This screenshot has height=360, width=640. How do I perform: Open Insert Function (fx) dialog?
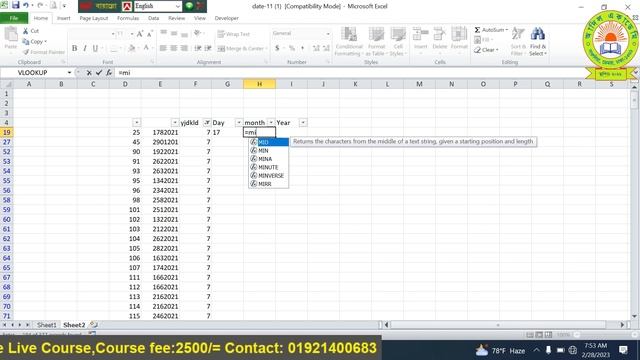[109, 73]
